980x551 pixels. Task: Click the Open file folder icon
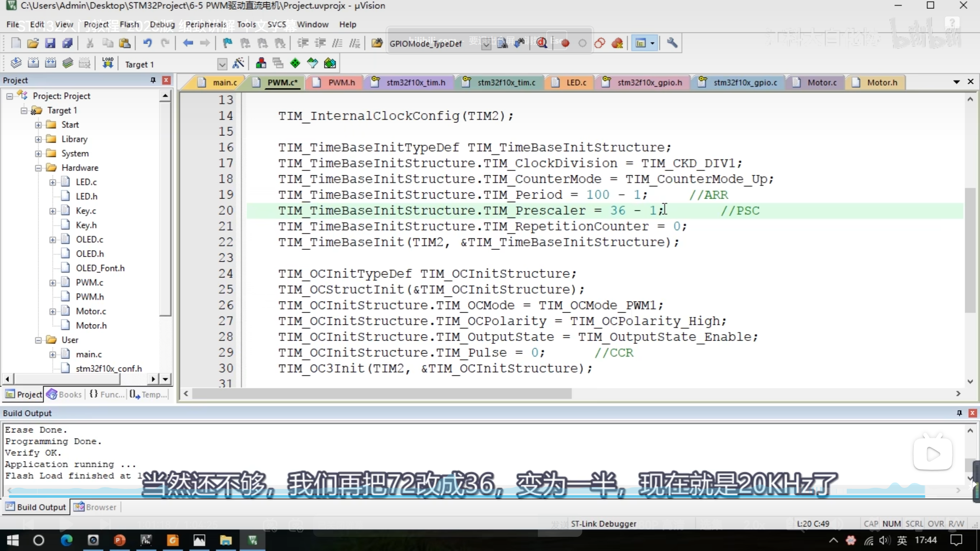tap(33, 43)
